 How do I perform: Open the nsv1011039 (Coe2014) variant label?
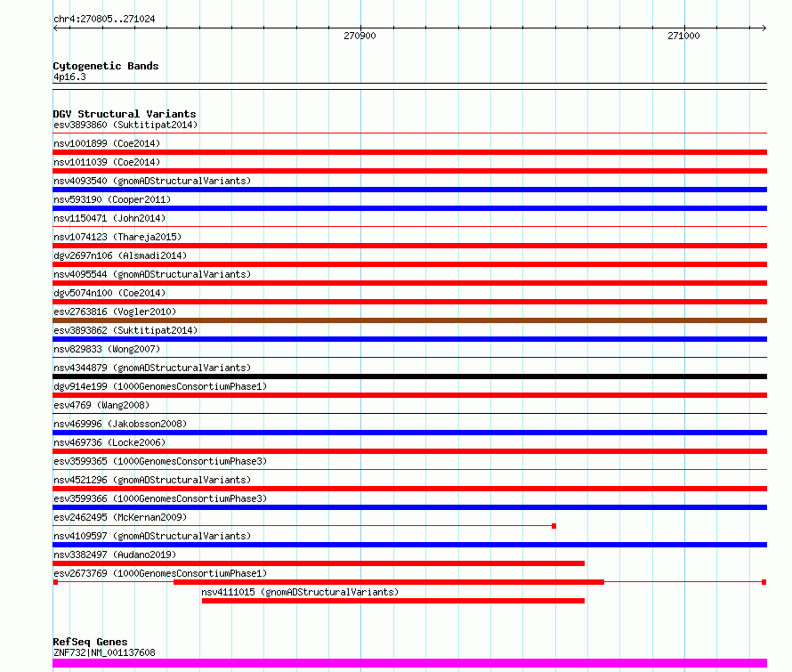pos(107,162)
